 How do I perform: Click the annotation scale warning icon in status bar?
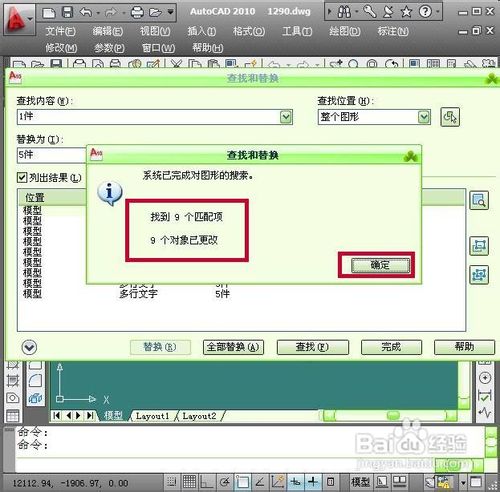[x=444, y=482]
